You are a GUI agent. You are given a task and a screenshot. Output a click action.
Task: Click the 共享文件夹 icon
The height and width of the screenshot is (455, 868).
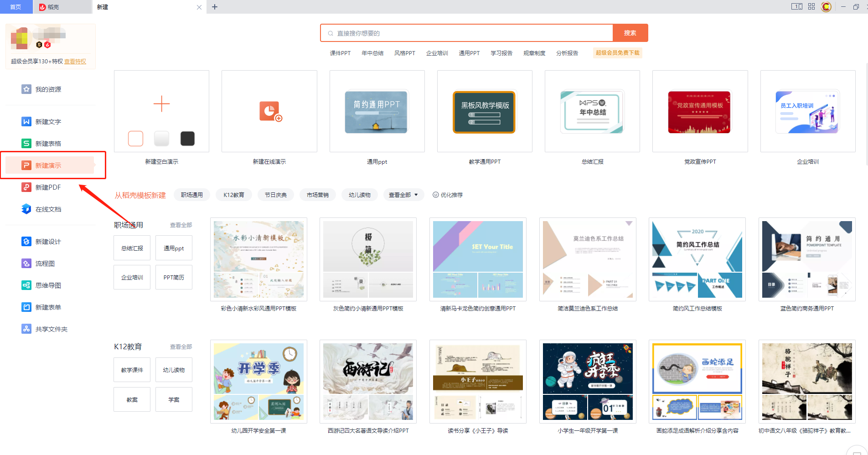point(26,329)
